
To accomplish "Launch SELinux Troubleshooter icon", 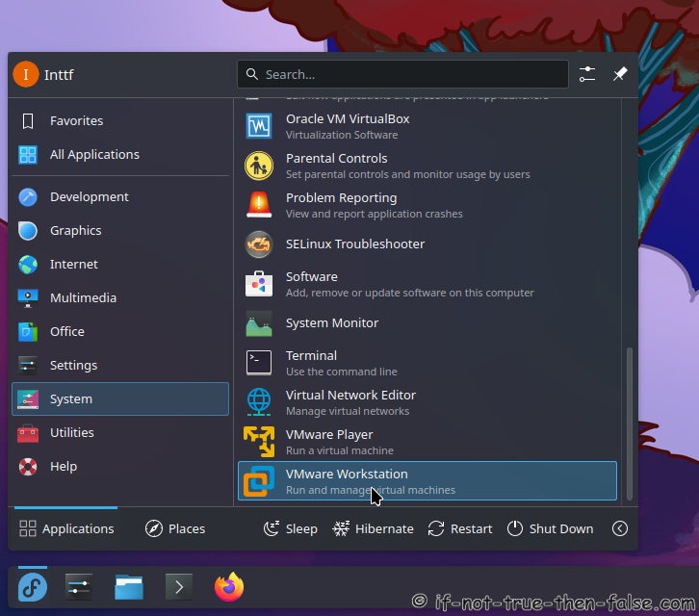I will [x=259, y=244].
